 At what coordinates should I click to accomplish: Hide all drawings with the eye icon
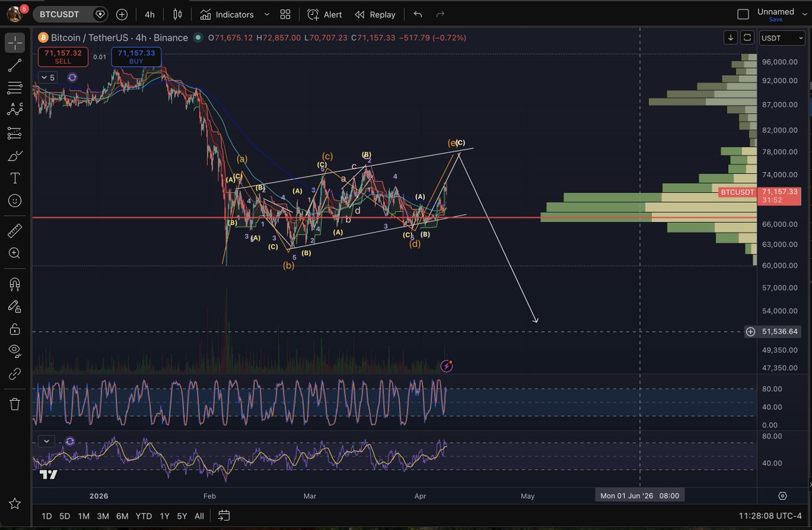coord(15,351)
